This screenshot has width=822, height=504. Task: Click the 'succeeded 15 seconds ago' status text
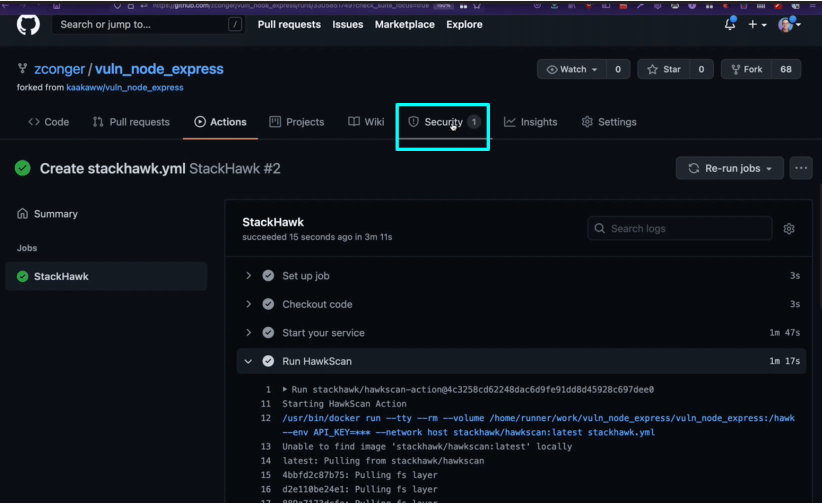coord(317,237)
